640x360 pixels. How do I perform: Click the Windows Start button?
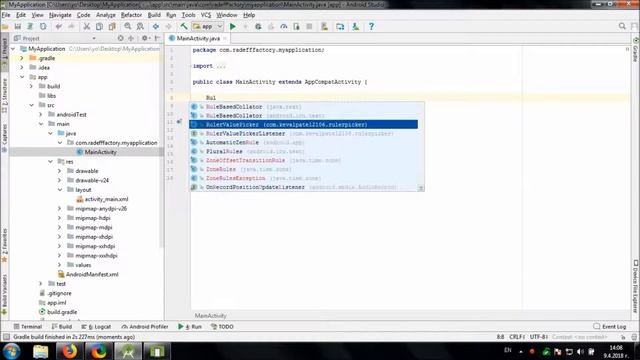(x=11, y=351)
